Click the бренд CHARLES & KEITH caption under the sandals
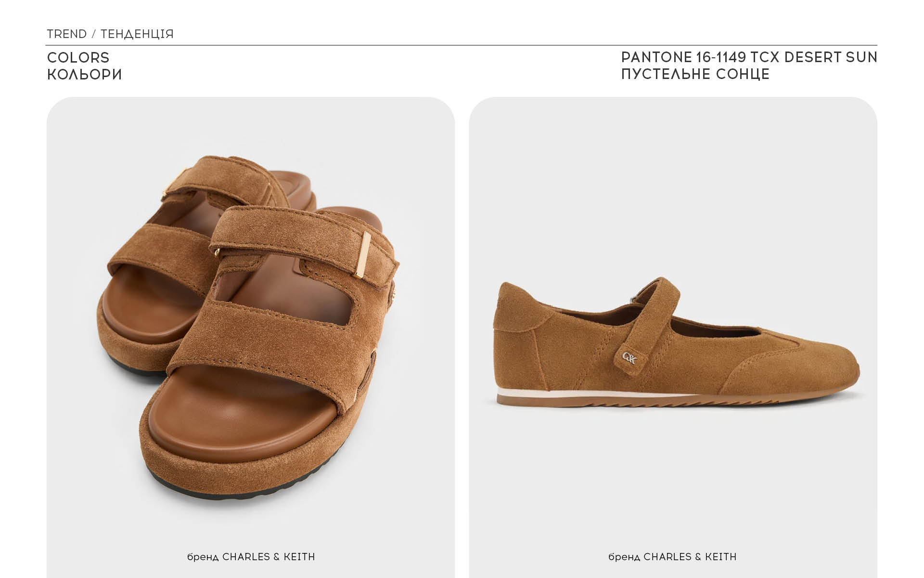 [x=251, y=557]
